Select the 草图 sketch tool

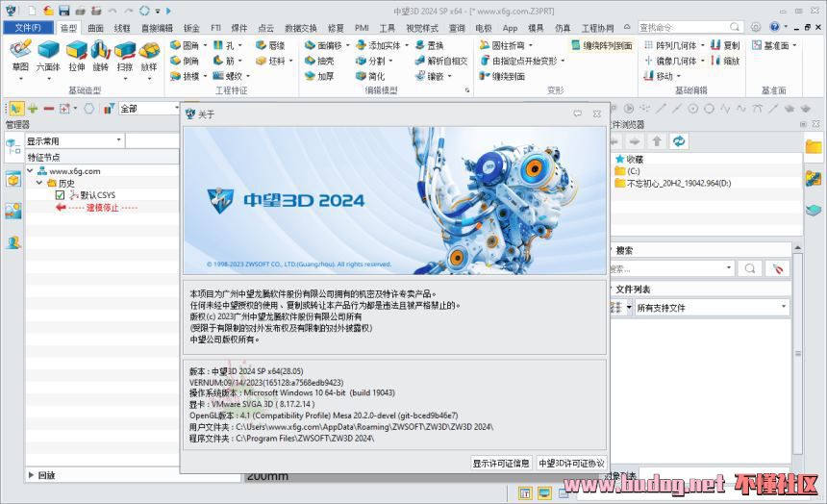point(20,56)
